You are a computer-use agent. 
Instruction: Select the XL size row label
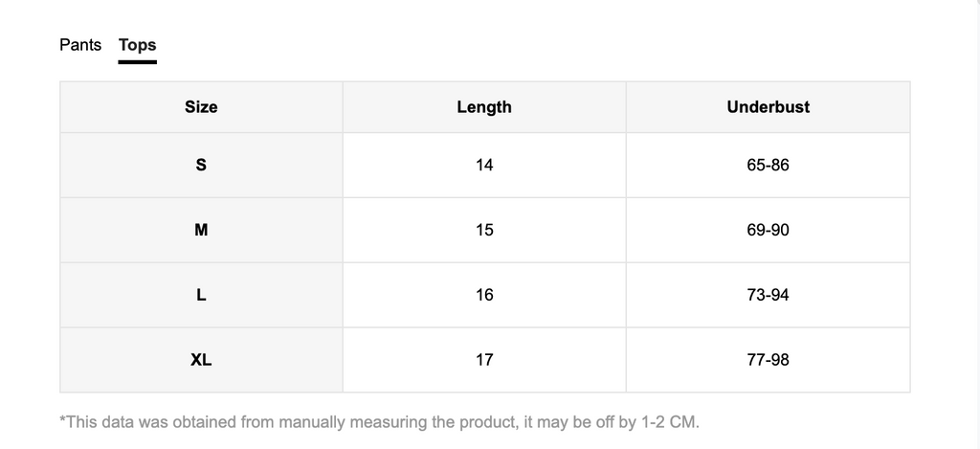(201, 360)
